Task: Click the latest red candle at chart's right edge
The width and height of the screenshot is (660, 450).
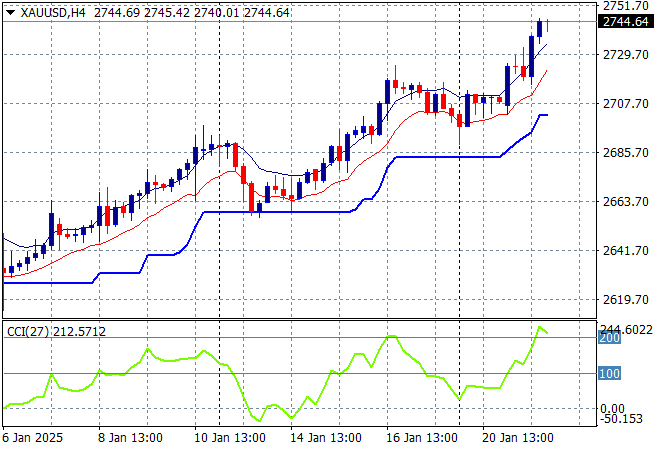Action: [x=548, y=25]
